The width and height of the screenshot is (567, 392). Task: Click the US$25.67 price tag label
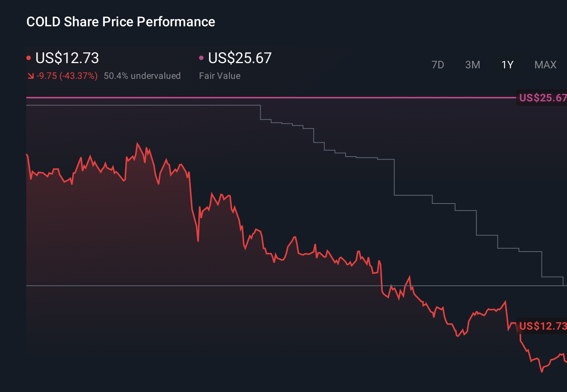[542, 98]
